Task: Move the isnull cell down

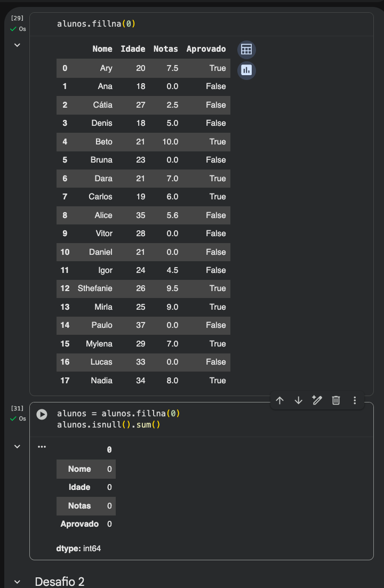Action: (x=298, y=400)
